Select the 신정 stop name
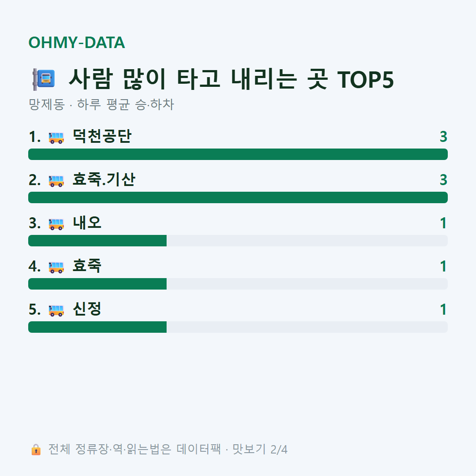The width and height of the screenshot is (476, 476). click(x=87, y=309)
